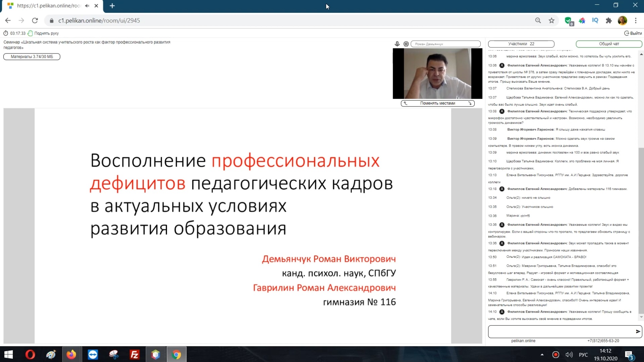The height and width of the screenshot is (362, 644).
Task: Switch to Chrome in the taskbar
Action: click(x=176, y=355)
